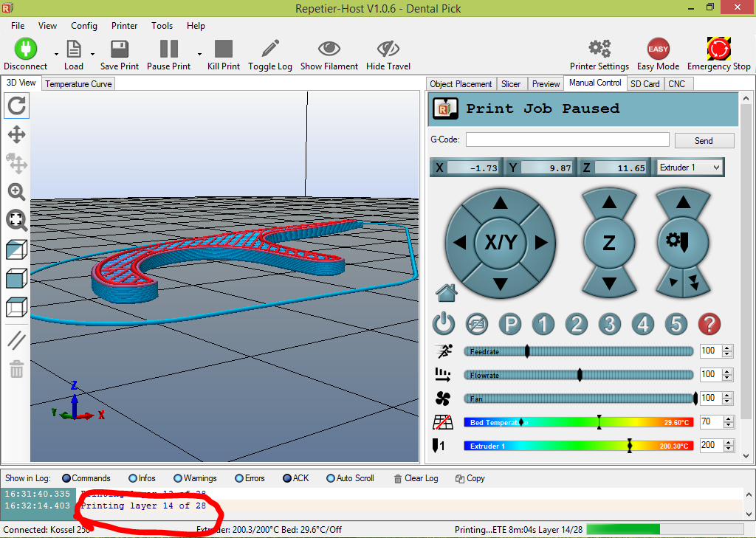This screenshot has height=538, width=756.
Task: Move X axis right arrow
Action: 541,243
